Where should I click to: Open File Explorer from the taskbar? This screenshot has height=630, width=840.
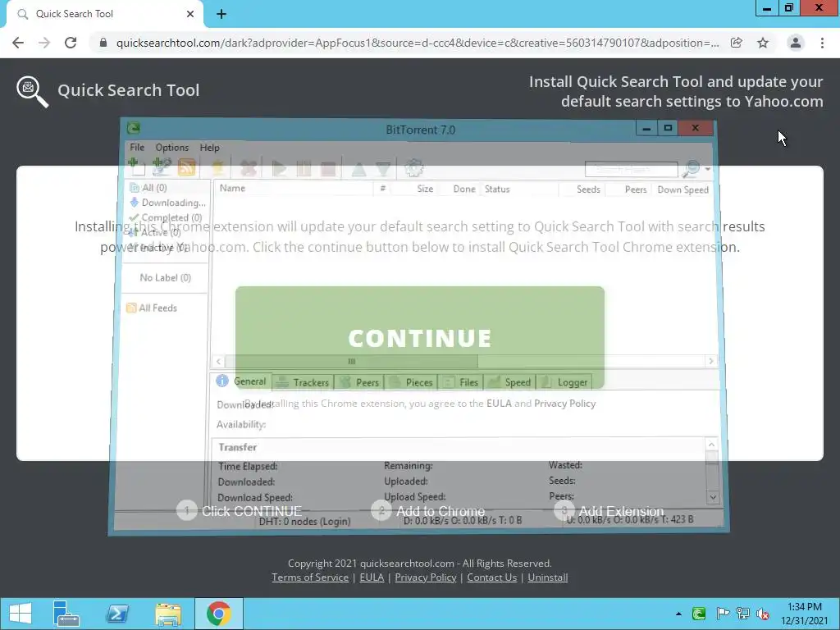(167, 614)
